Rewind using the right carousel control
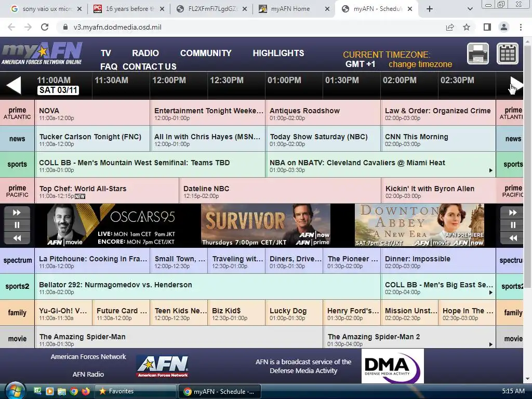This screenshot has width=532, height=399. click(513, 238)
